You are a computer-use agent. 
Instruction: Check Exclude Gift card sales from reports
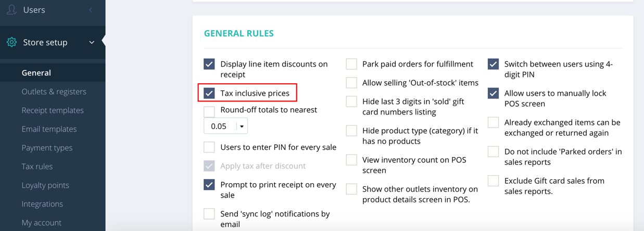point(493,181)
